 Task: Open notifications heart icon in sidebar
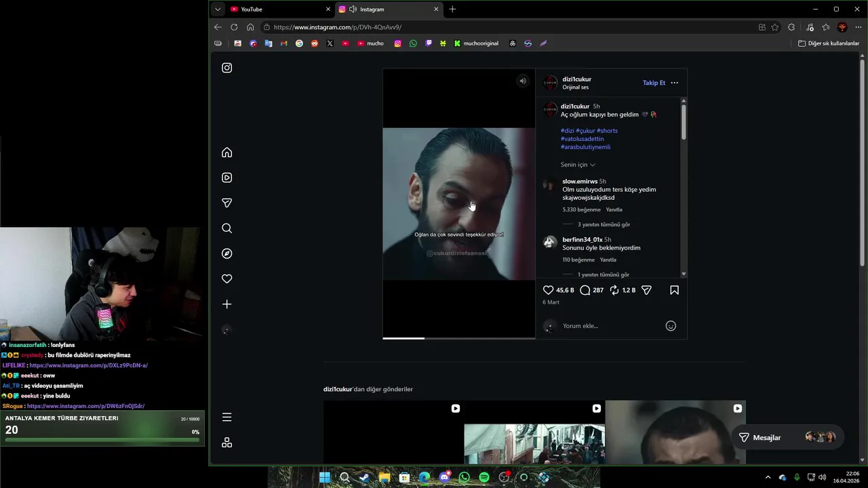pyautogui.click(x=227, y=279)
